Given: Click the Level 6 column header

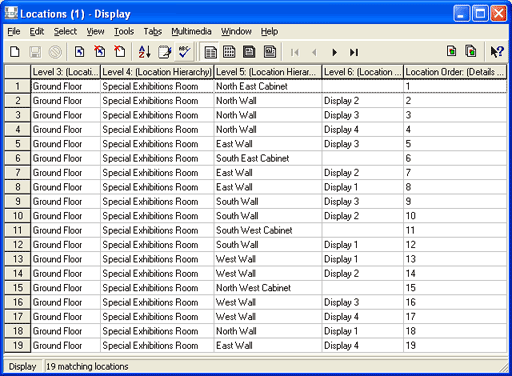Looking at the screenshot, I should point(362,72).
